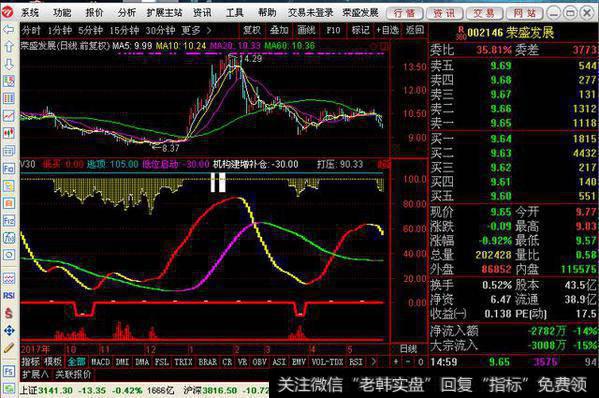Click the 叠加 toolbar button
Viewport: 599px width, 398px height.
click(x=279, y=30)
